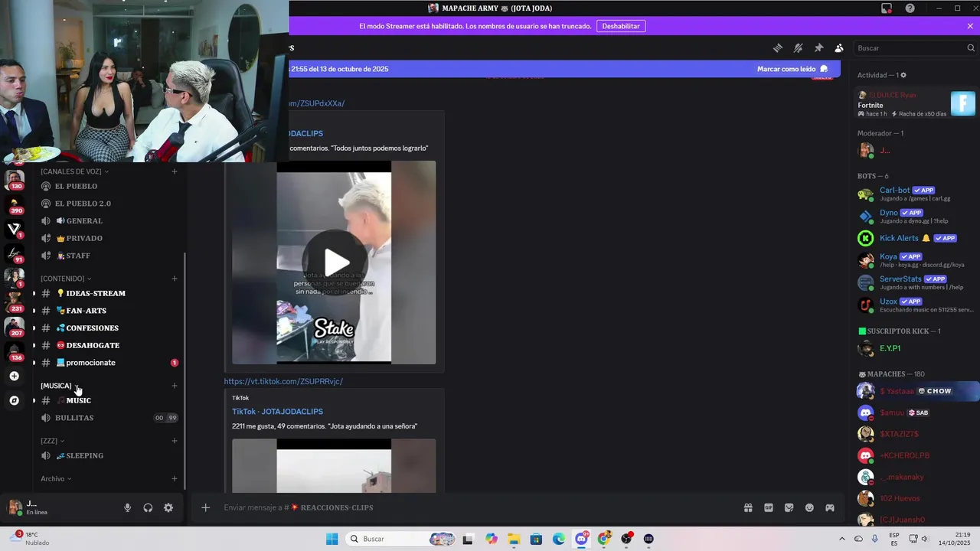Viewport: 980px width, 551px height.
Task: Collapse the CANALES DE VOZ category
Action: 74,171
